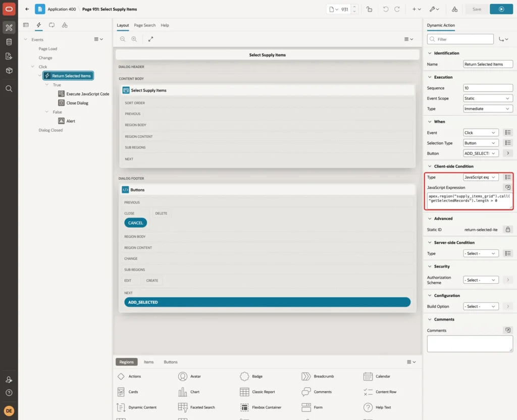Click the property editor Filter field
Viewport: 517px width, 420px height.
pos(460,39)
